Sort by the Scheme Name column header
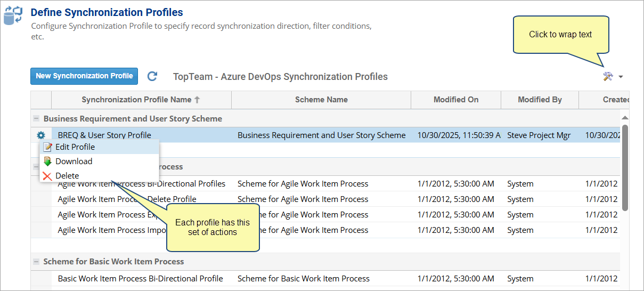The height and width of the screenshot is (291, 644). point(321,100)
